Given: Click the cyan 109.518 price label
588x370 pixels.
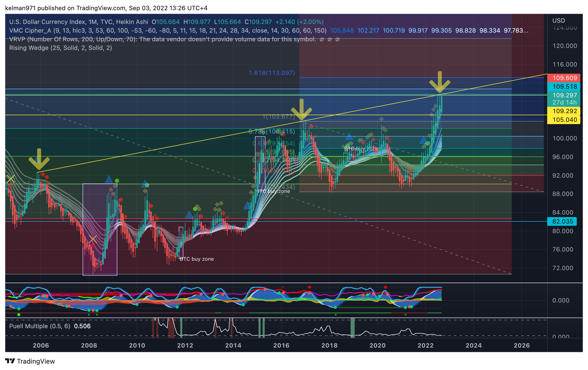Looking at the screenshot, I should (564, 87).
